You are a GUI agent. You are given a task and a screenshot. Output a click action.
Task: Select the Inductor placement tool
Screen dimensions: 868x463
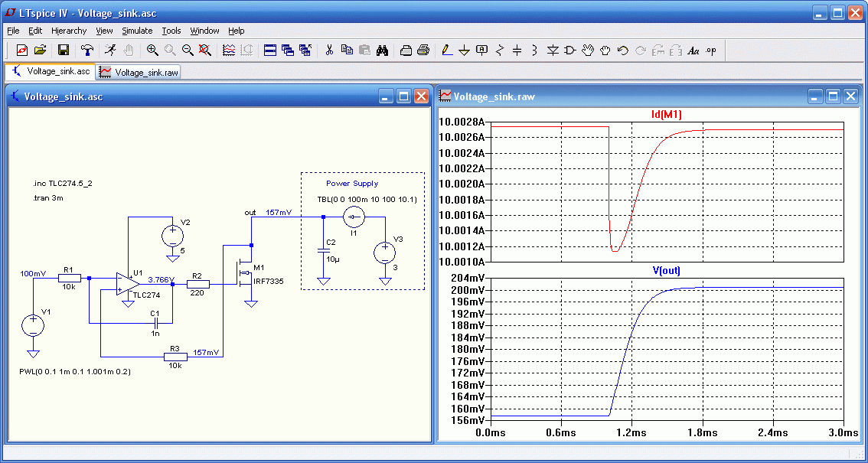point(534,51)
